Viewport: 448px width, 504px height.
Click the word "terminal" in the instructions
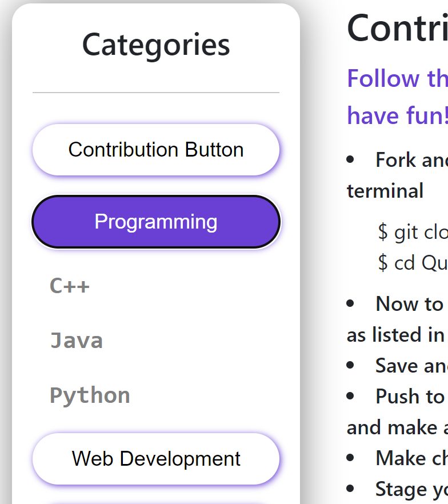click(385, 191)
